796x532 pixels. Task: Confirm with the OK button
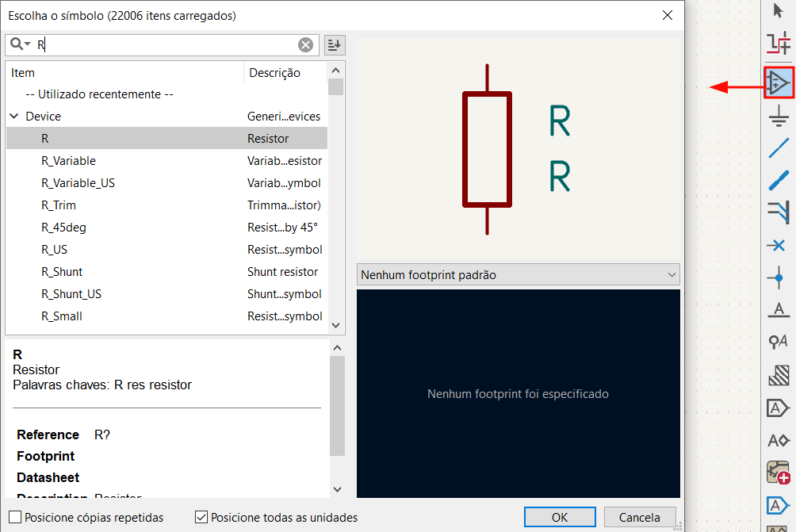pos(560,517)
